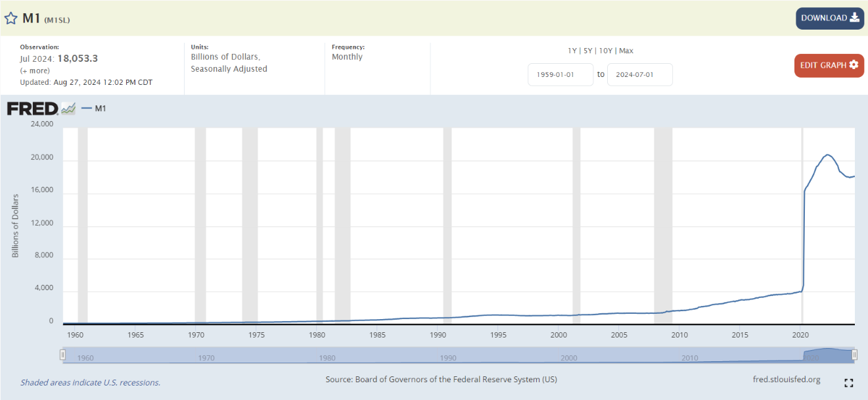Select the Max time range
This screenshot has height=400, width=868.
[x=626, y=51]
